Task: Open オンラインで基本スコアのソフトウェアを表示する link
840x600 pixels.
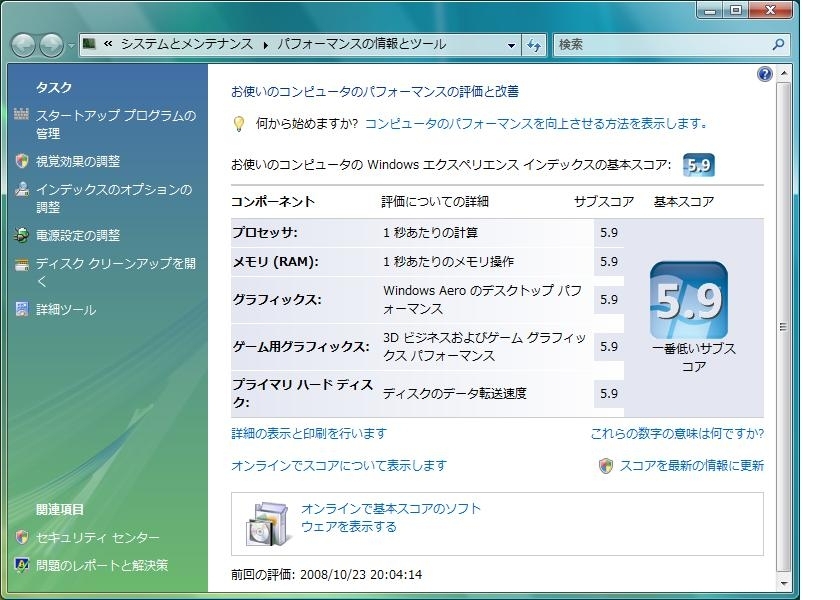Action: [x=391, y=518]
